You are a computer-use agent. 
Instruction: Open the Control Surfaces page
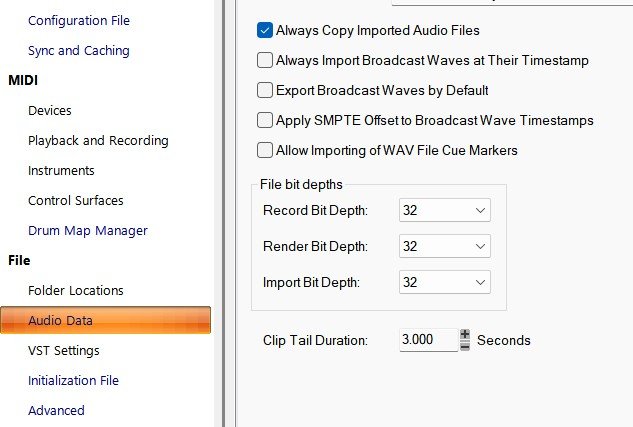point(76,200)
